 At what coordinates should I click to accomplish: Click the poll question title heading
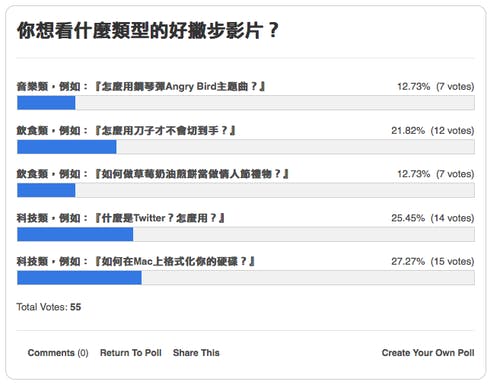coord(148,30)
